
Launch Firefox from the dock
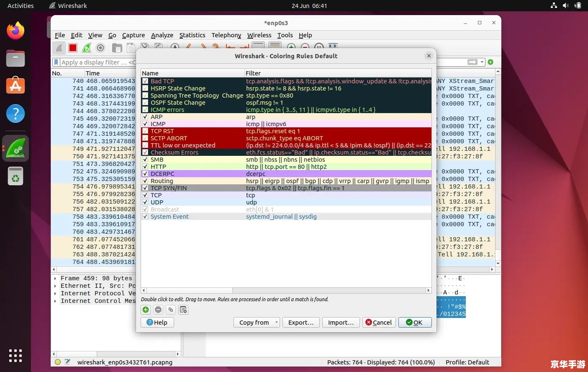pyautogui.click(x=15, y=31)
